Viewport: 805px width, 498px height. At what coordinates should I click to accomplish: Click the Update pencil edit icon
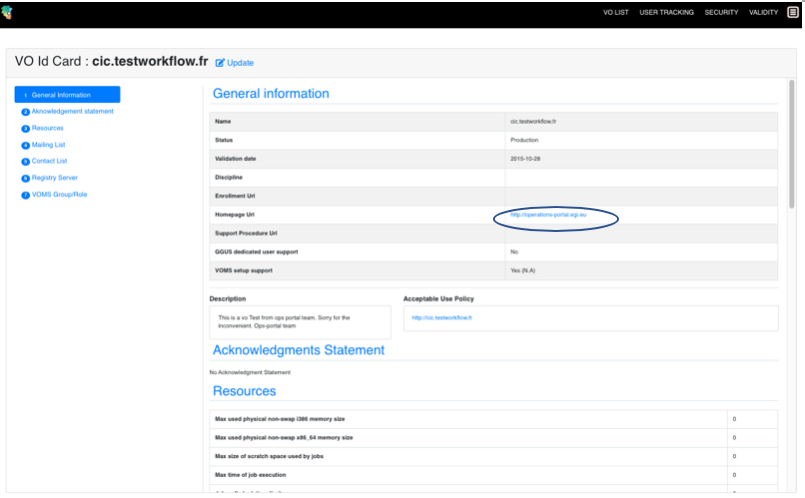tap(220, 63)
